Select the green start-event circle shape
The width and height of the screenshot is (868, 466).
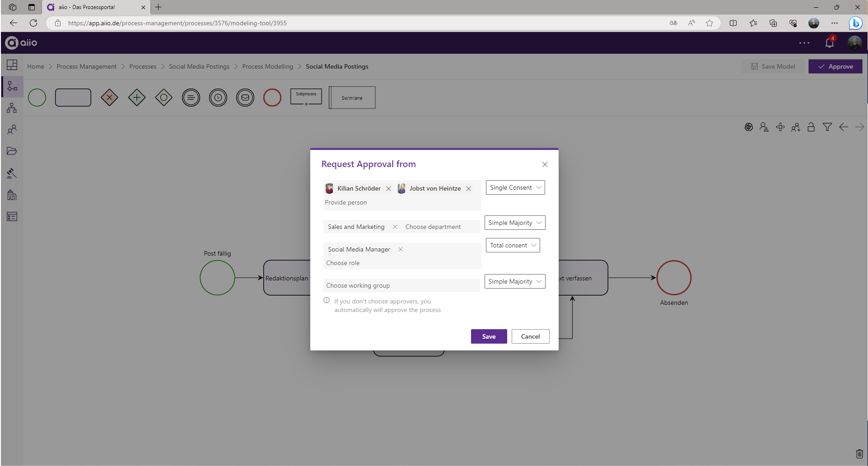tap(37, 97)
